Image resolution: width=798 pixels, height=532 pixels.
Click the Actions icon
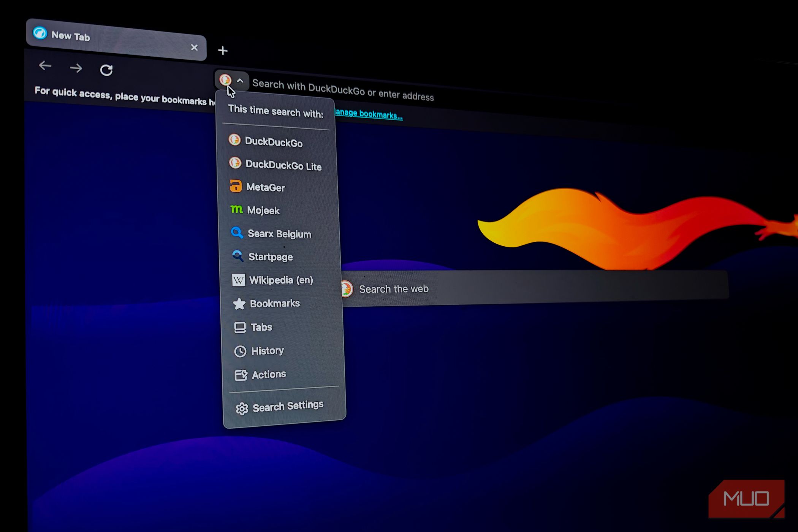(x=241, y=375)
